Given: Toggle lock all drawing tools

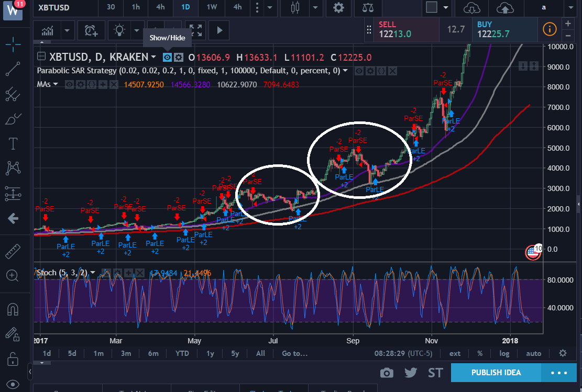Looking at the screenshot, I should pyautogui.click(x=13, y=359).
